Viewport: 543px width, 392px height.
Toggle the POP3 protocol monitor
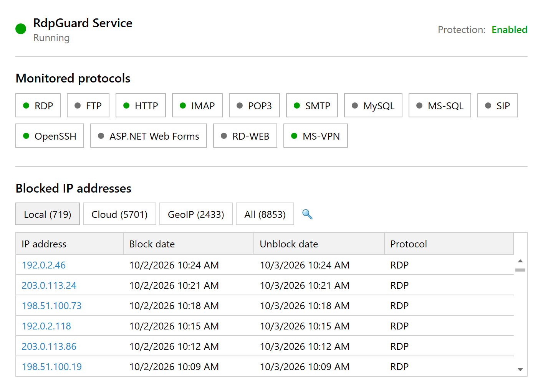(254, 105)
